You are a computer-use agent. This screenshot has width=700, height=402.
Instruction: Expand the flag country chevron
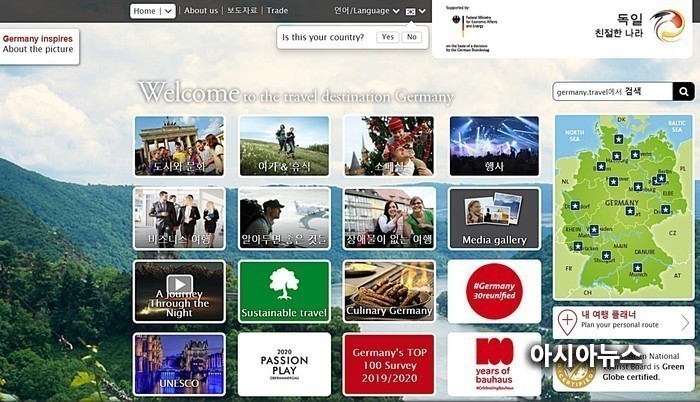click(424, 11)
